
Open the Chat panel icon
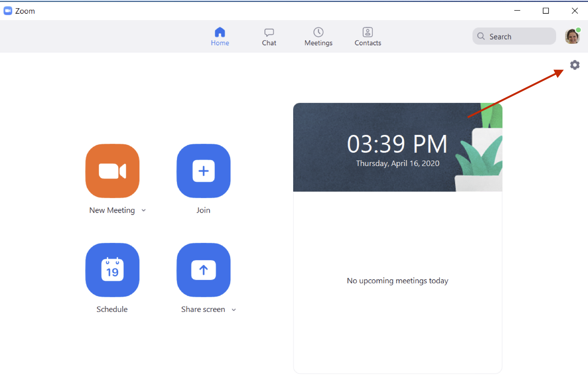[269, 32]
